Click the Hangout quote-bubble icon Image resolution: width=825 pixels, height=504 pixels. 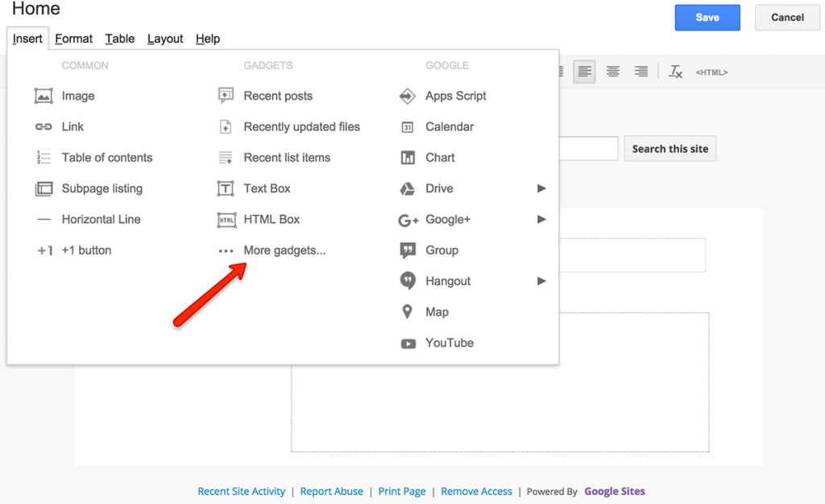408,281
